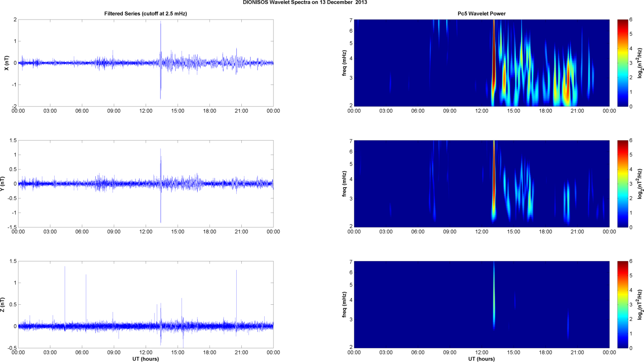Click the '-2' tick on the X series axis
Image resolution: width=644 pixels, height=362 pixels.
coord(14,106)
